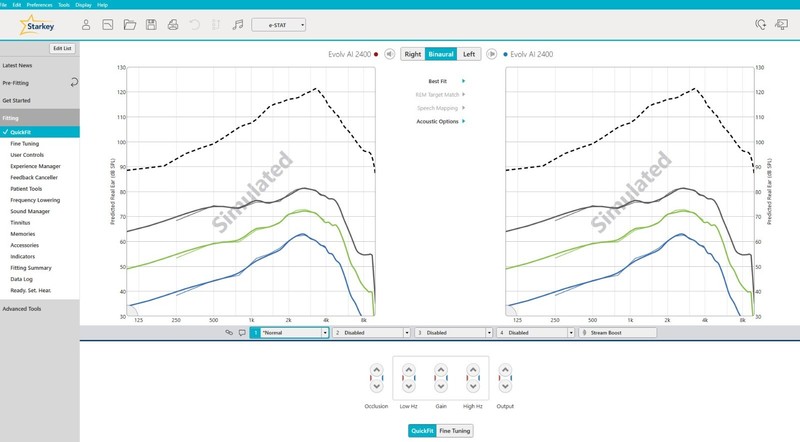Open the Preferences menu
The height and width of the screenshot is (442, 800).
coord(39,5)
